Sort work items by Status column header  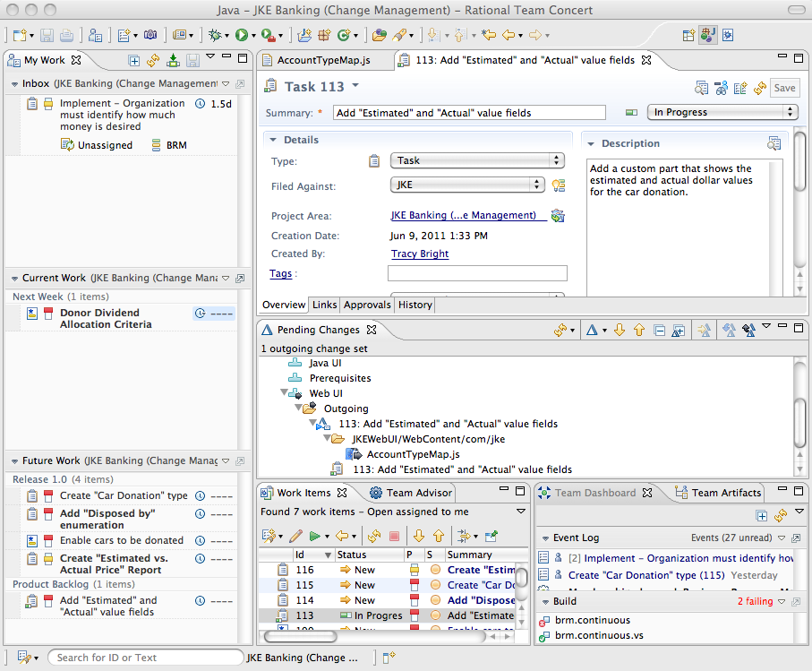369,555
